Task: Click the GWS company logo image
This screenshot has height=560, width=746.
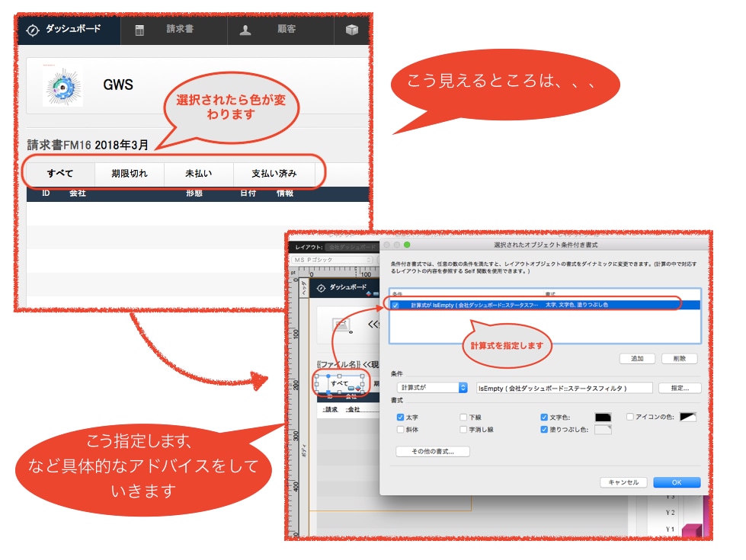Action: (x=62, y=86)
